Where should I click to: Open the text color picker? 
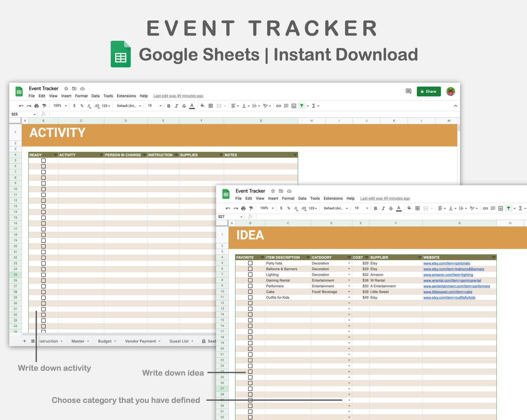(x=192, y=106)
